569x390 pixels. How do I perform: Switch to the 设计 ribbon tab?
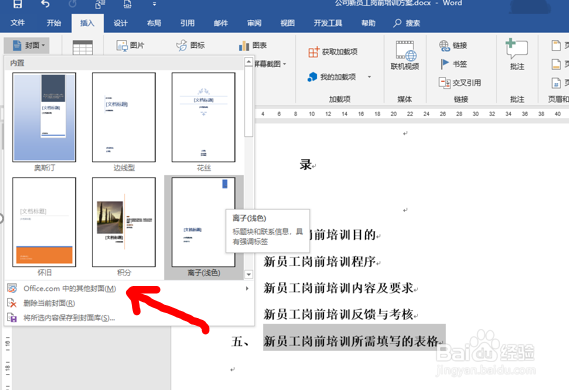click(120, 23)
